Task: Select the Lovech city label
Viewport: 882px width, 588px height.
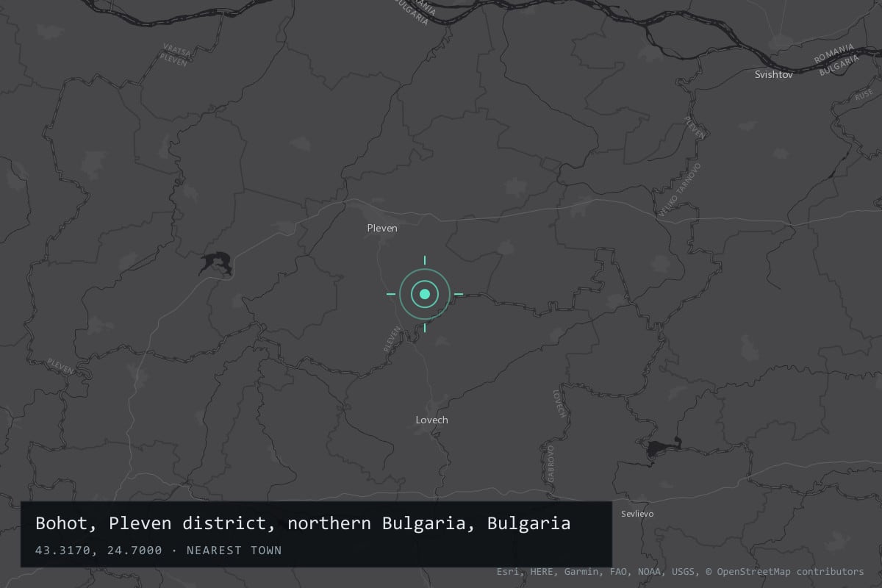Action: click(431, 420)
